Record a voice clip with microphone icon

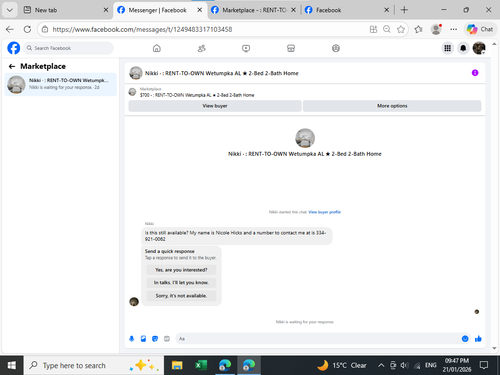click(132, 339)
